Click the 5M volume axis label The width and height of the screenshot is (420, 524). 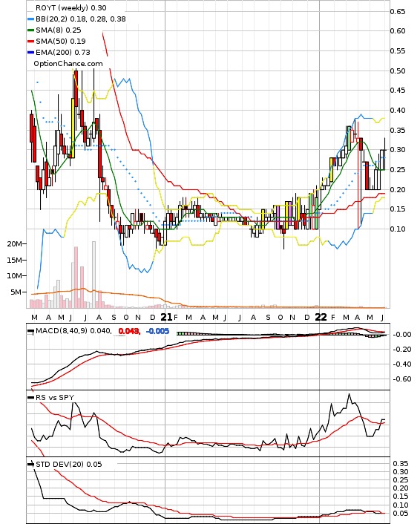coord(16,292)
